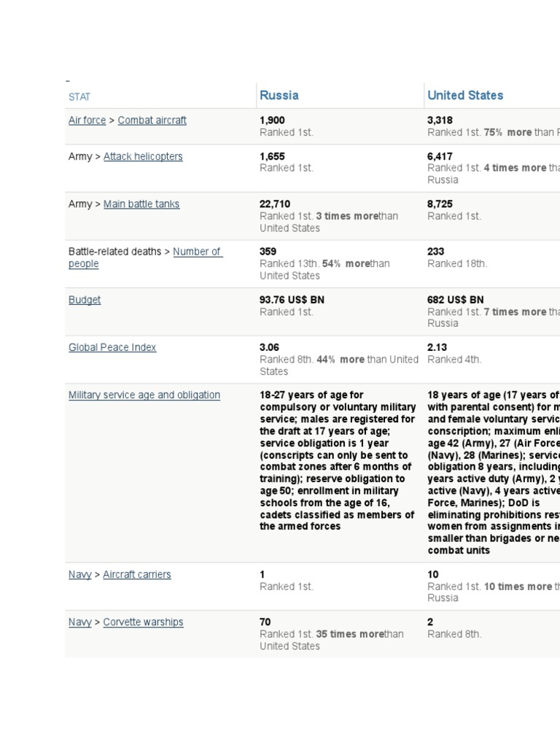Select the Russia column header
The image size is (560, 747).
click(x=279, y=96)
